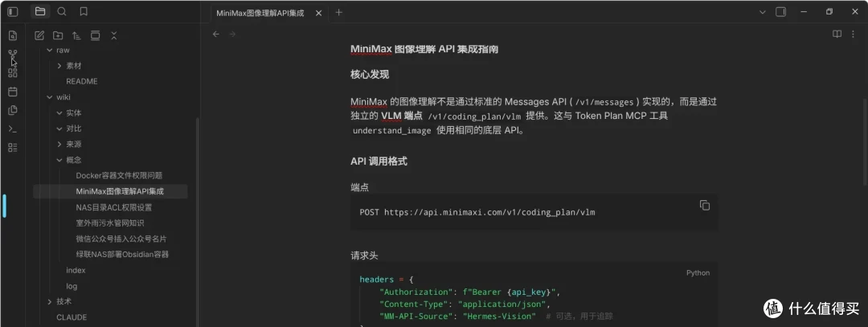Click the insert template ribbon icon
This screenshot has height=327, width=868.
pos(13,110)
